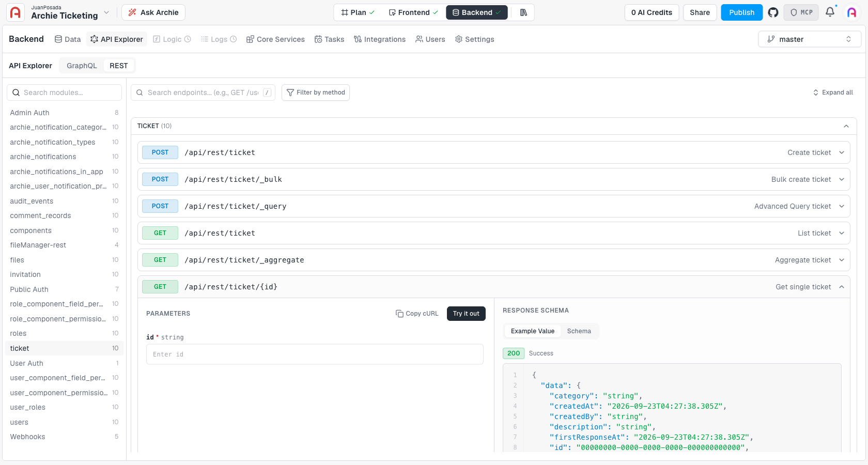Screen dimensions: 868x465
Task: Open the library books icon
Action: [523, 12]
